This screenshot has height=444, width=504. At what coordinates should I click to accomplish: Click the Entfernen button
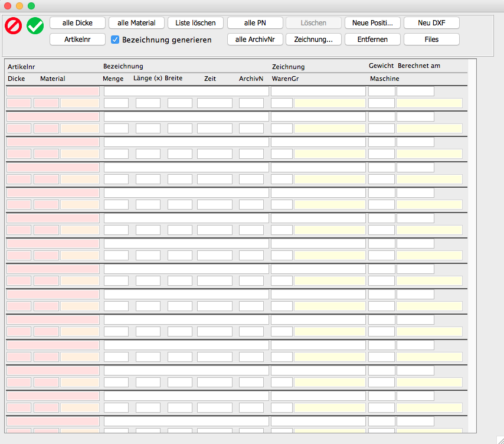pyautogui.click(x=372, y=40)
